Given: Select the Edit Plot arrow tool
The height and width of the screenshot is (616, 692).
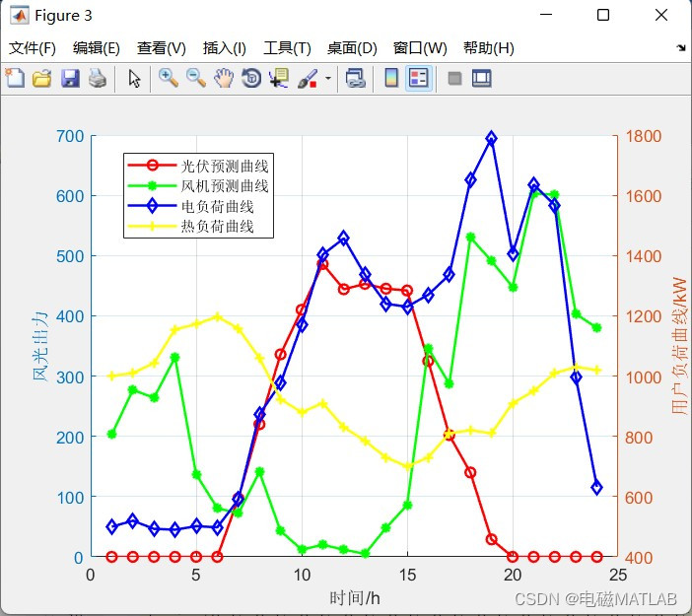Looking at the screenshot, I should [x=134, y=79].
